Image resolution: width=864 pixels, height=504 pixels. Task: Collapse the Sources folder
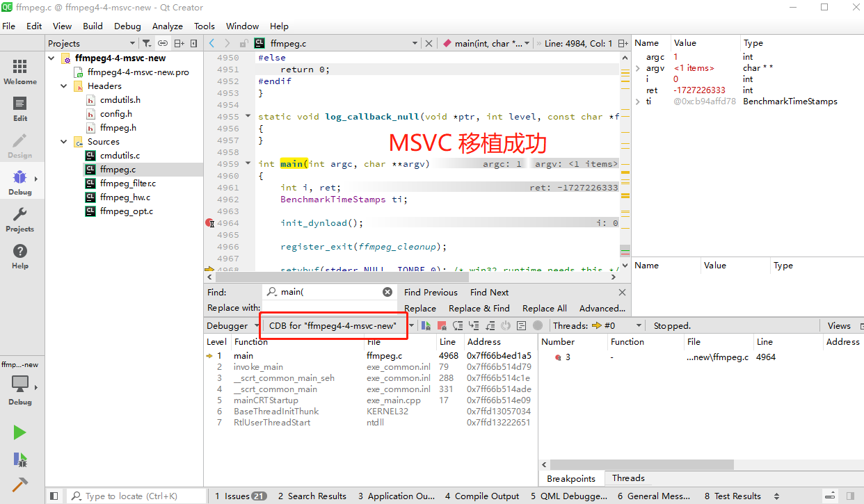click(64, 142)
